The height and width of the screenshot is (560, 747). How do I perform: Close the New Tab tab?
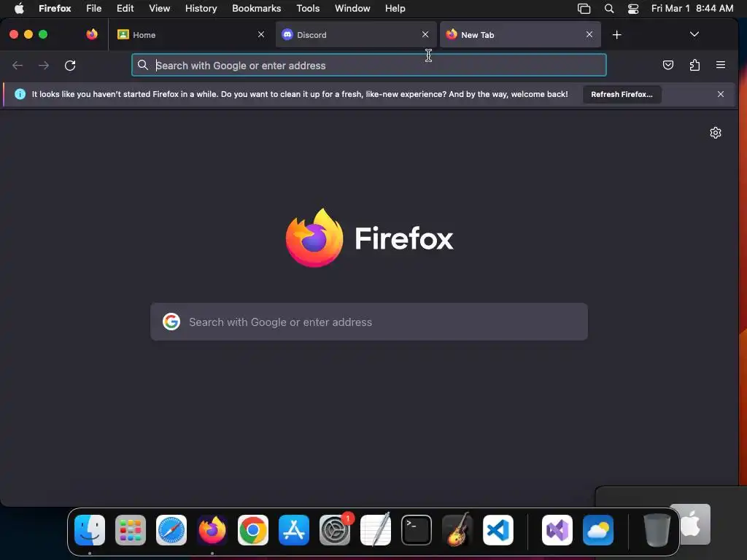pyautogui.click(x=589, y=34)
